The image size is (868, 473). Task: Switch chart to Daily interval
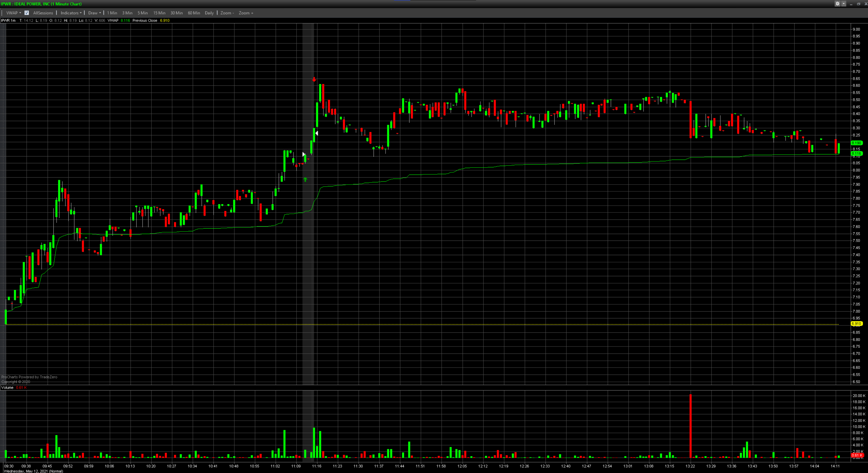[x=209, y=13]
